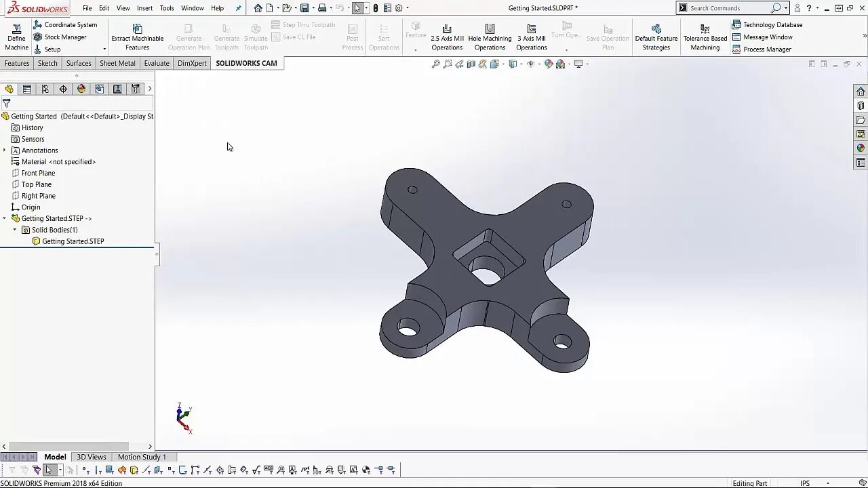Toggle Hide/Show Items in heads-up toolbar

click(x=530, y=63)
